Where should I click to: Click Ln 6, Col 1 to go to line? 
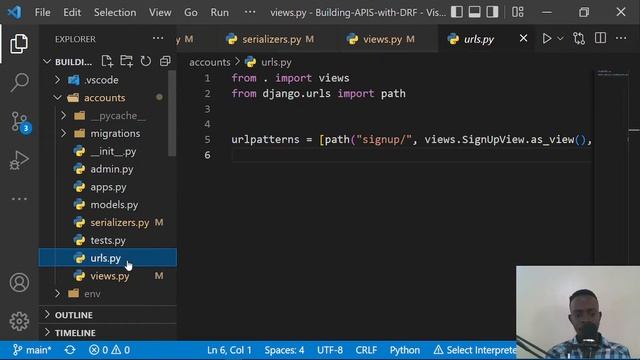click(x=229, y=350)
